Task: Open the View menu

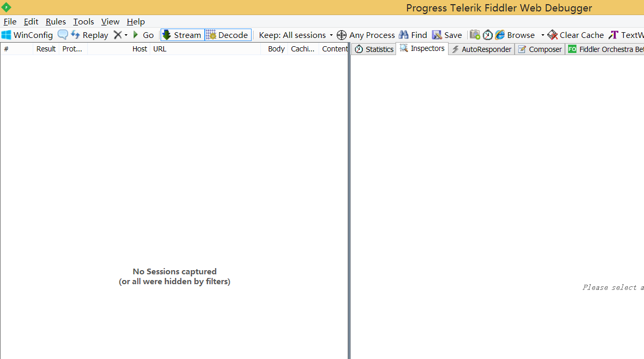Action: [110, 21]
